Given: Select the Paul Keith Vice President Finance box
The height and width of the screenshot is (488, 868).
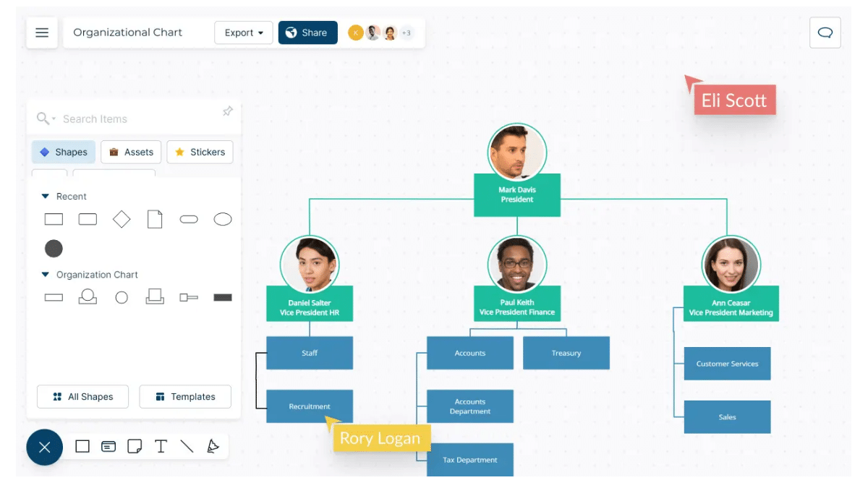Looking at the screenshot, I should click(517, 304).
